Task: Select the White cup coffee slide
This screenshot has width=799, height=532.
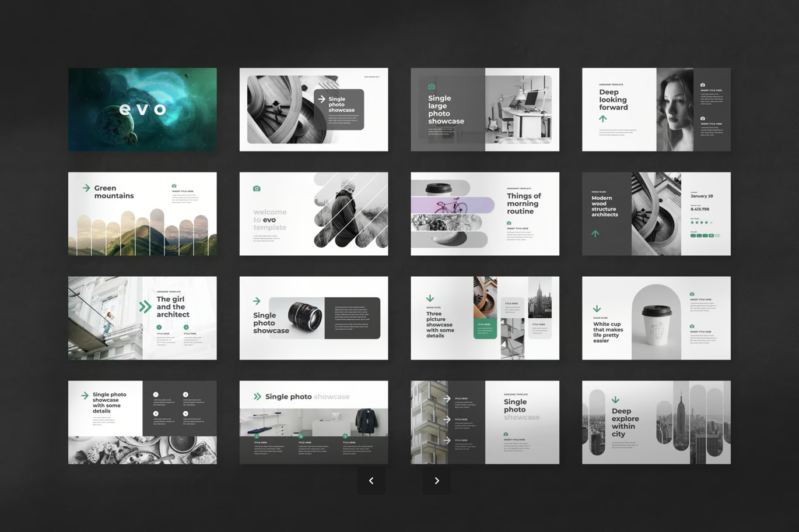Action: (x=656, y=318)
